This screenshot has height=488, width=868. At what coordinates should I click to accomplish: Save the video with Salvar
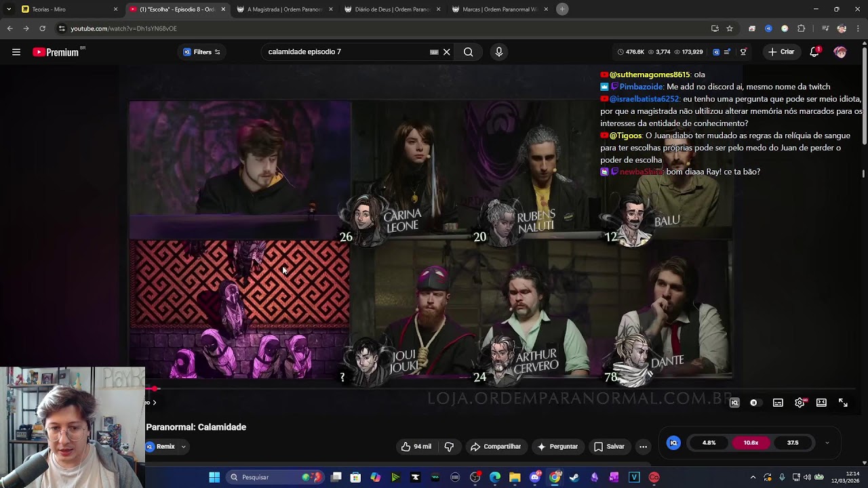click(x=609, y=447)
